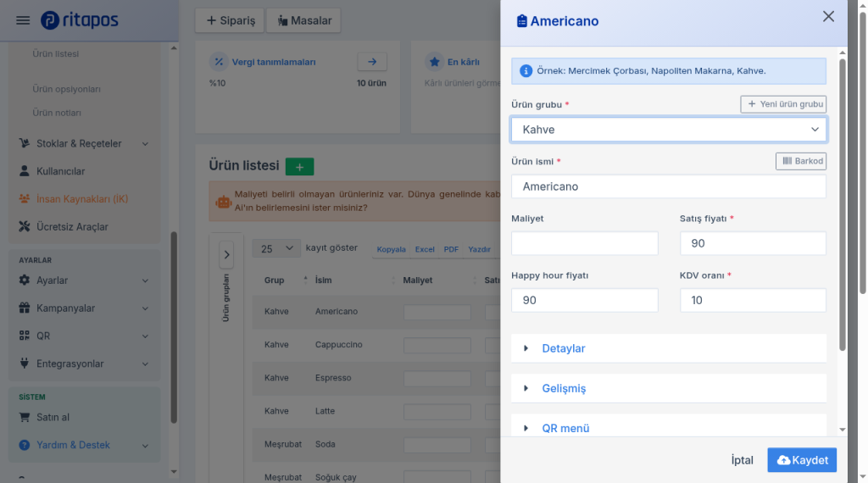Image resolution: width=868 pixels, height=483 pixels.
Task: Open the hamburger menu icon
Action: [x=23, y=20]
